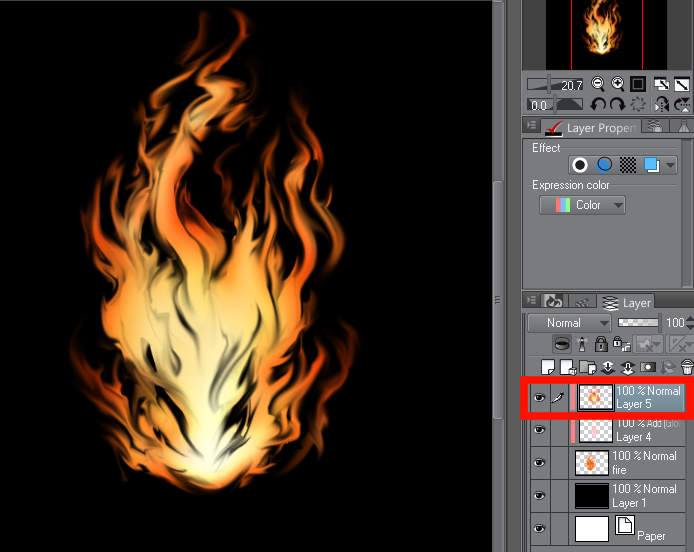Enable the Extract line effect
The height and width of the screenshot is (552, 694).
pyautogui.click(x=604, y=165)
